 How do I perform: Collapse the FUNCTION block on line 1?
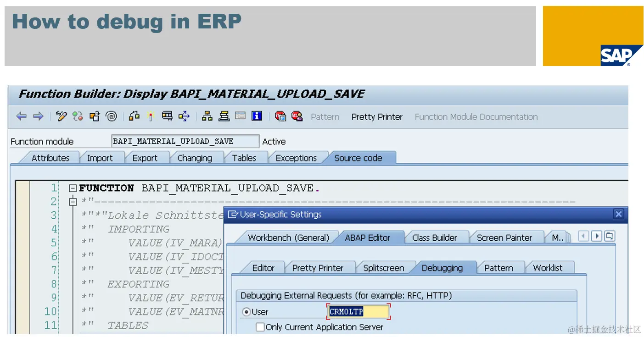pos(72,188)
